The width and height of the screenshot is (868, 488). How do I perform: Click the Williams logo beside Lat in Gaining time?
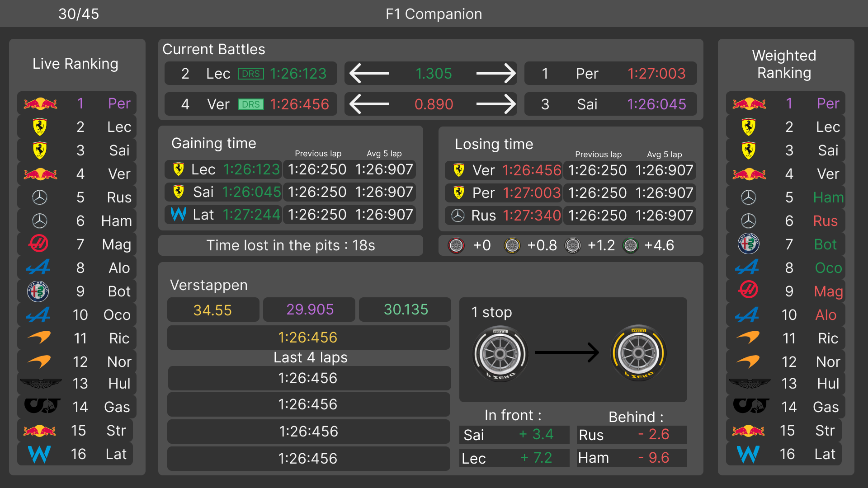(179, 214)
